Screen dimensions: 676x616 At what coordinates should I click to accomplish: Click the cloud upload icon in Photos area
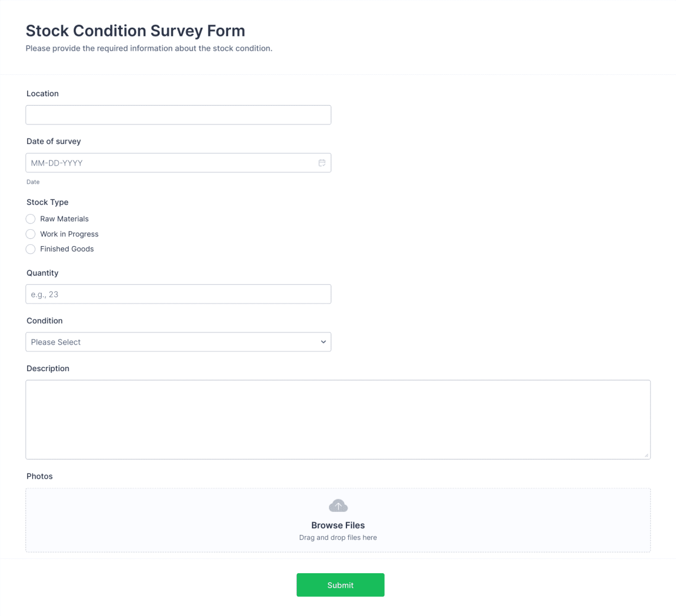pyautogui.click(x=337, y=505)
